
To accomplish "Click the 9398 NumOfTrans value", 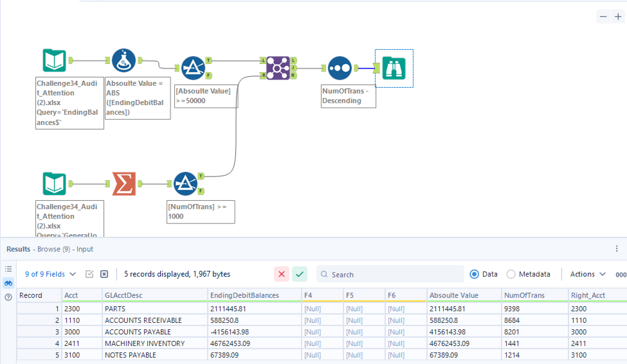I will click(x=535, y=309).
